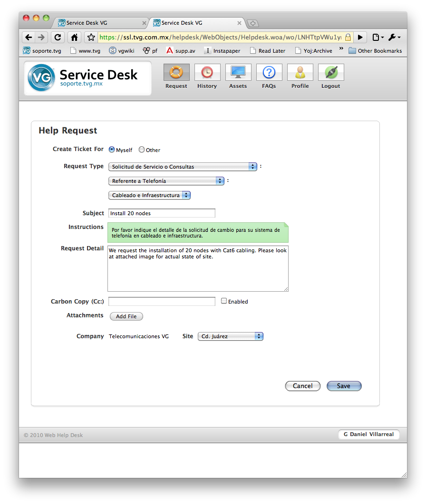
Task: Click the Save button
Action: click(344, 386)
